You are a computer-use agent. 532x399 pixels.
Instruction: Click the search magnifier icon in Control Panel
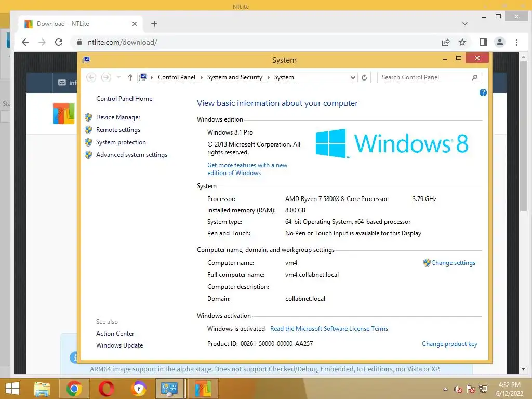pyautogui.click(x=475, y=77)
